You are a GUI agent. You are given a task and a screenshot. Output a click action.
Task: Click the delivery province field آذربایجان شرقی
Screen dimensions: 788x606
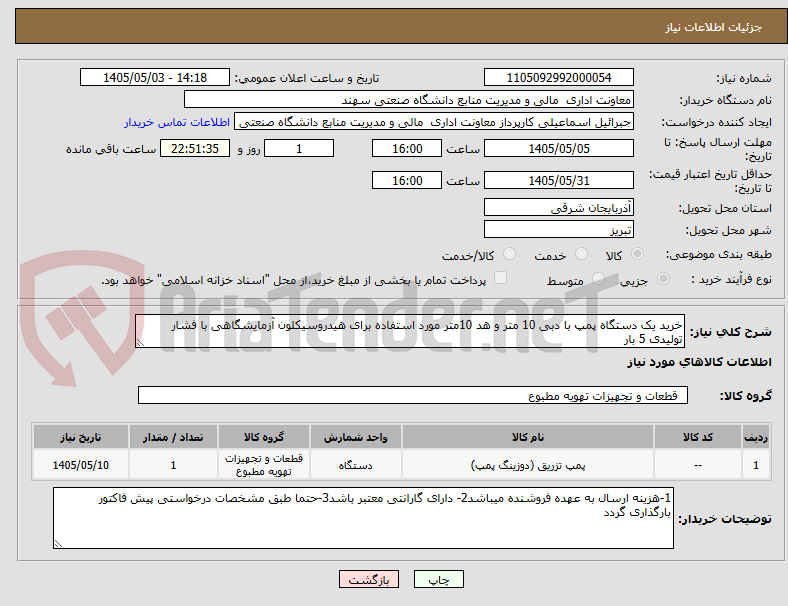[x=559, y=208]
